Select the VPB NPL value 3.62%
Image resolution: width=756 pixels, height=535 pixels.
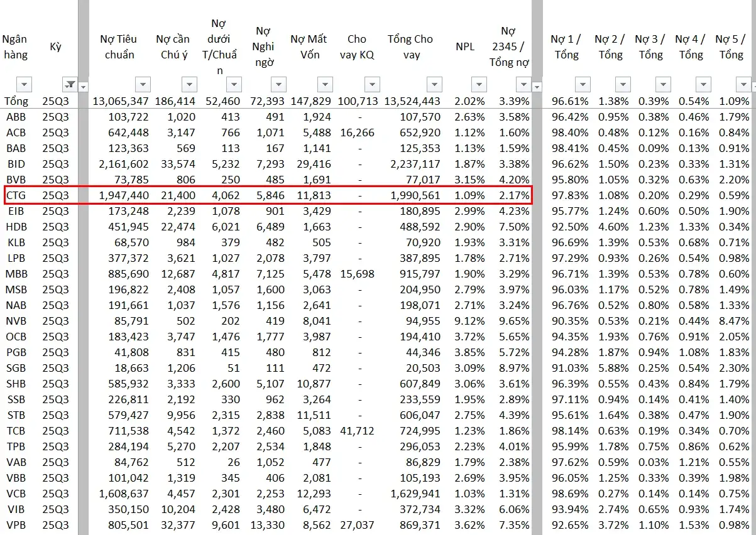tap(469, 525)
